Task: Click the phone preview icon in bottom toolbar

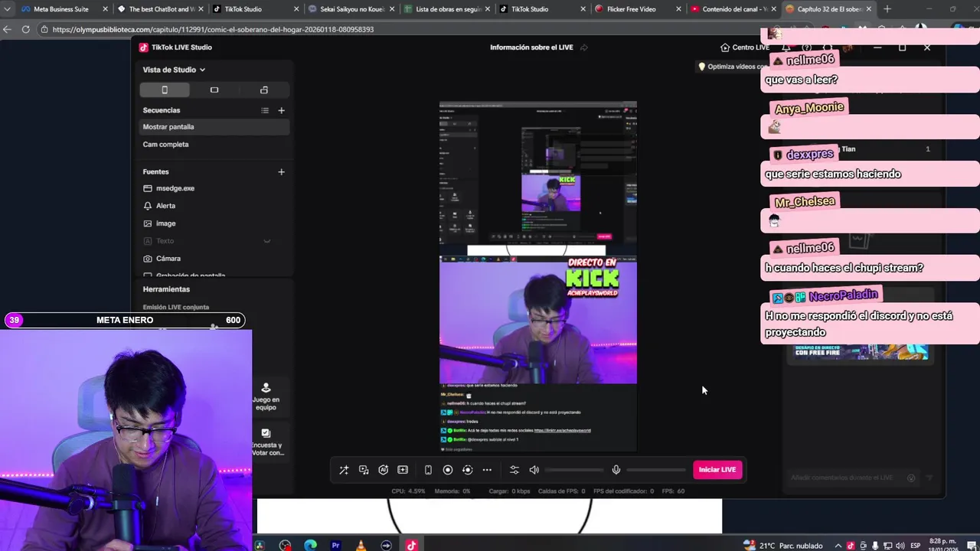Action: click(428, 470)
